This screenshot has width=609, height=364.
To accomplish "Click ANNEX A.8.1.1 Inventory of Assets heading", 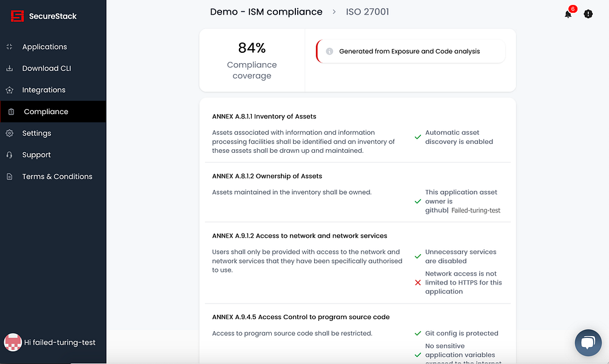I will click(264, 116).
